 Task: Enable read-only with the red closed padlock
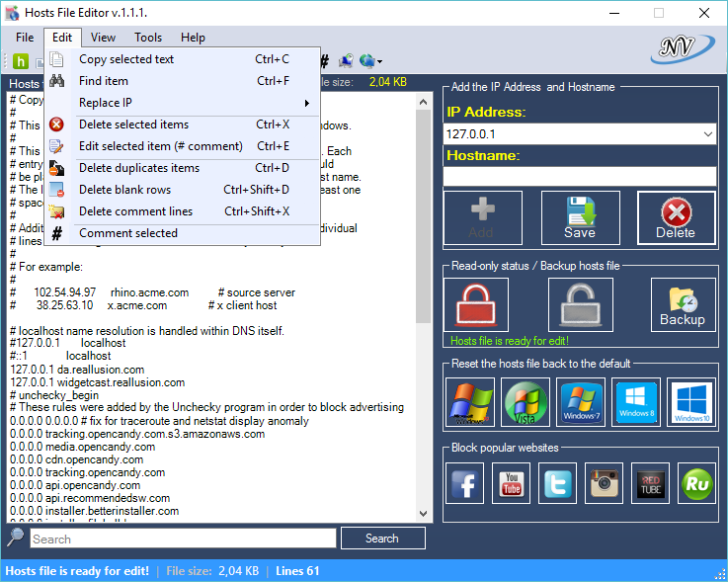click(476, 304)
